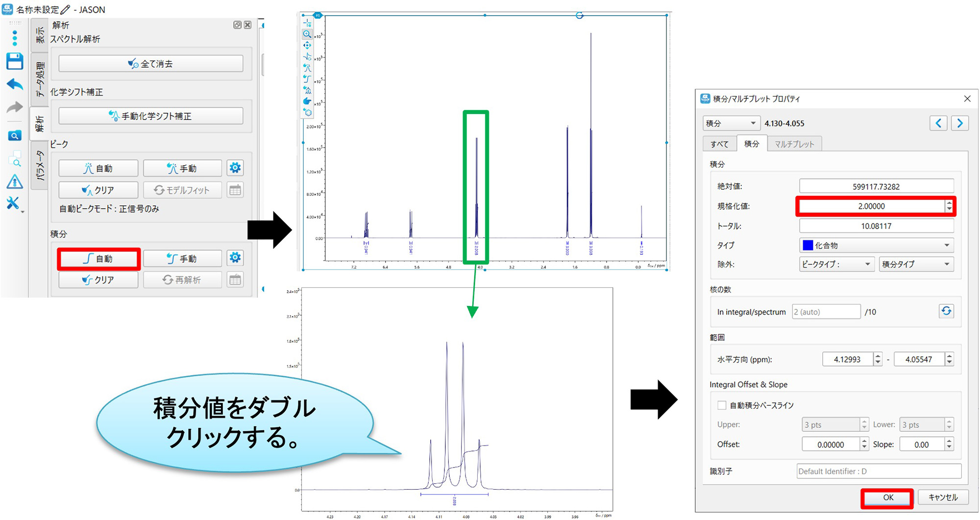Open the ピークタイプ exclusion dropdown
The height and width of the screenshot is (520, 980).
(x=867, y=264)
